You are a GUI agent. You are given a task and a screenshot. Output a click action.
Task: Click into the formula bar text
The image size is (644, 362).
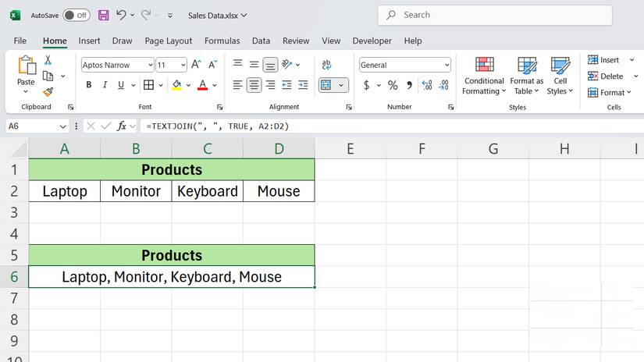pos(217,126)
